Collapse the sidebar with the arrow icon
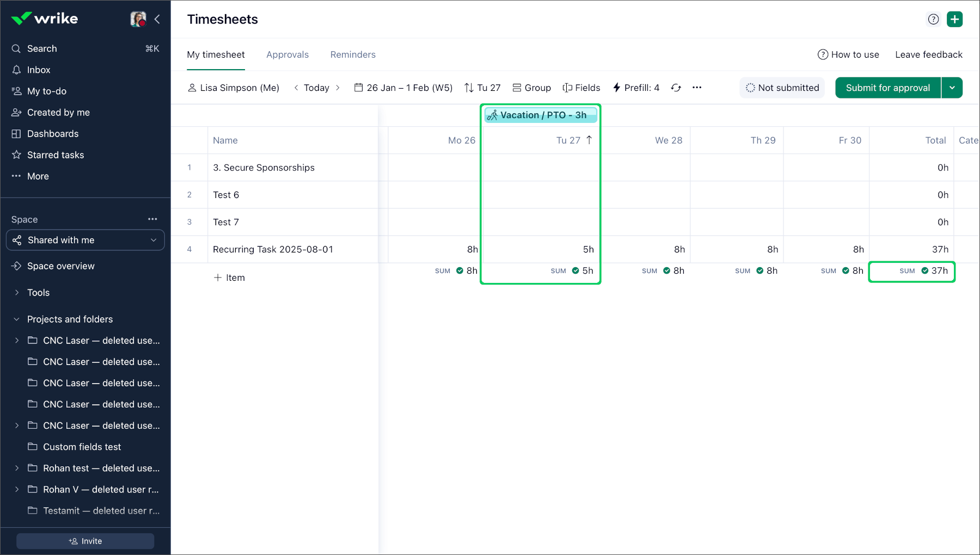The width and height of the screenshot is (980, 555). pos(157,19)
